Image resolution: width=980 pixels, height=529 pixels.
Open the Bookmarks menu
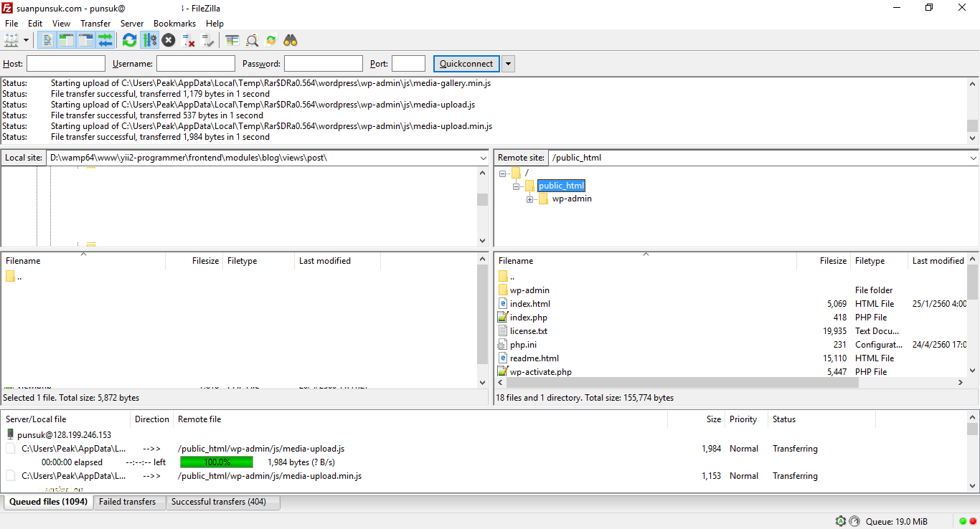pos(174,24)
